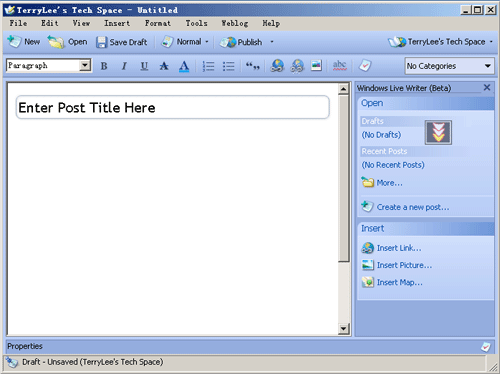Run spell check with abc icon
This screenshot has width=500, height=374.
point(339,65)
